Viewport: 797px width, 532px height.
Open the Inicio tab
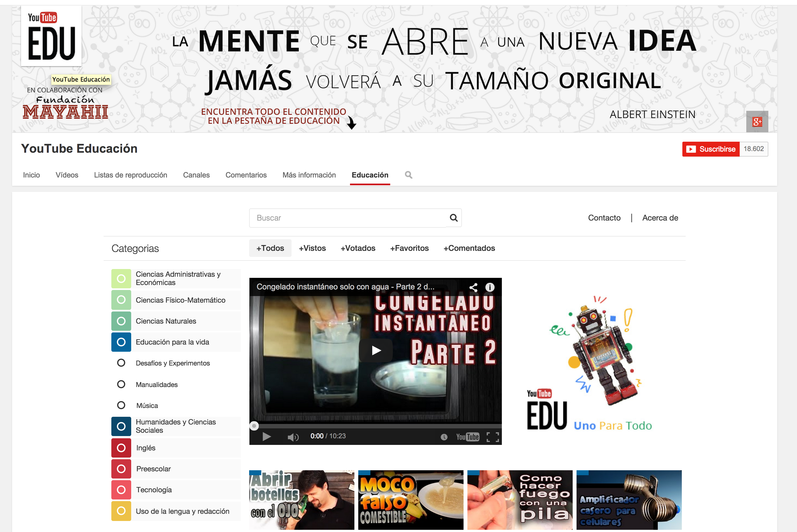[31, 175]
